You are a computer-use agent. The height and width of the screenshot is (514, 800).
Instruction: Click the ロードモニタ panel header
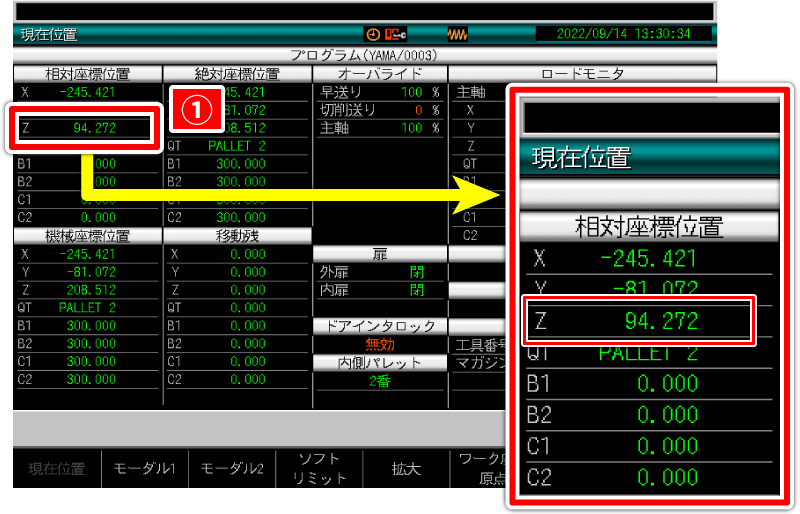pos(582,74)
